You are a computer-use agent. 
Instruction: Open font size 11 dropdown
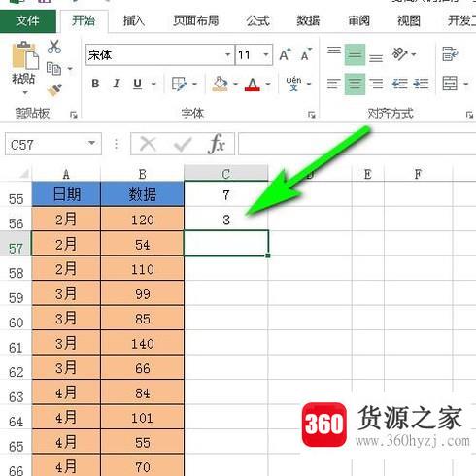pyautogui.click(x=266, y=54)
